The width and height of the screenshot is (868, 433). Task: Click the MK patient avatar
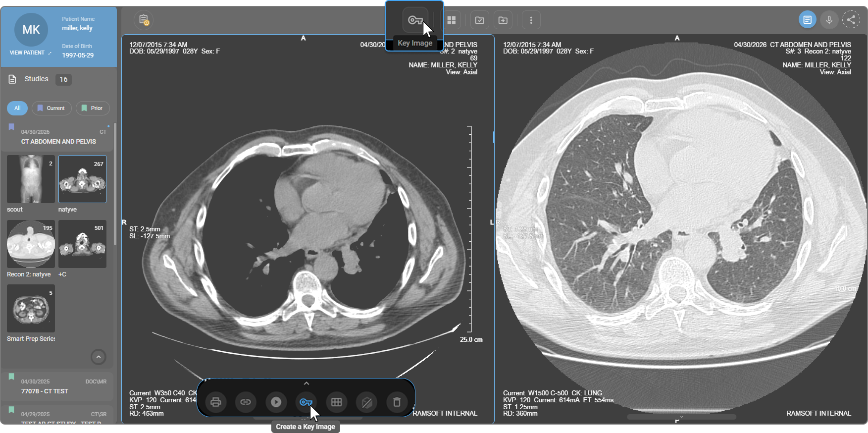tap(31, 30)
